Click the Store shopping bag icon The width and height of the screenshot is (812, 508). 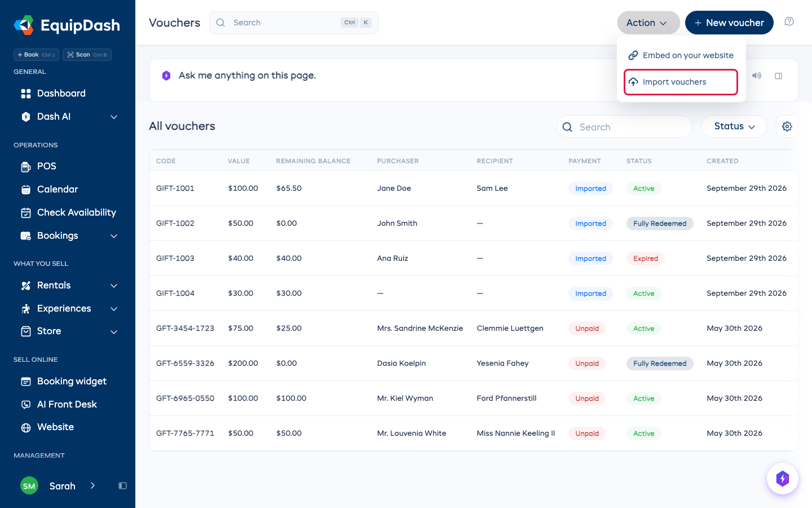click(26, 331)
